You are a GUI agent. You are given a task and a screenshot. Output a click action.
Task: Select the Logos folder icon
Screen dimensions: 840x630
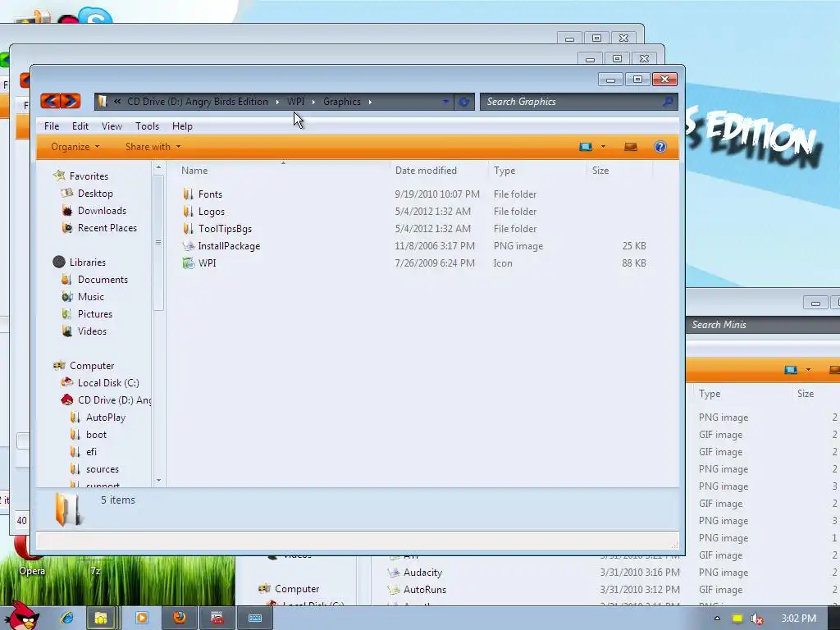[188, 211]
